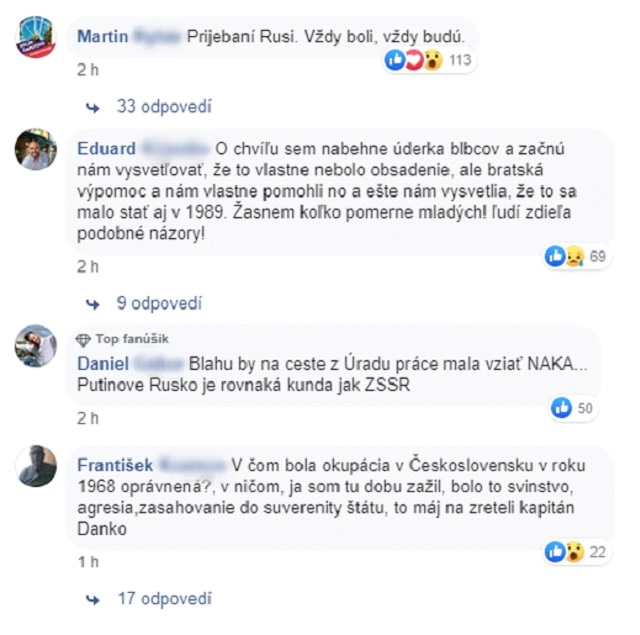Open the 113 reactions count
Screen dimensions: 640x635
pyautogui.click(x=460, y=60)
